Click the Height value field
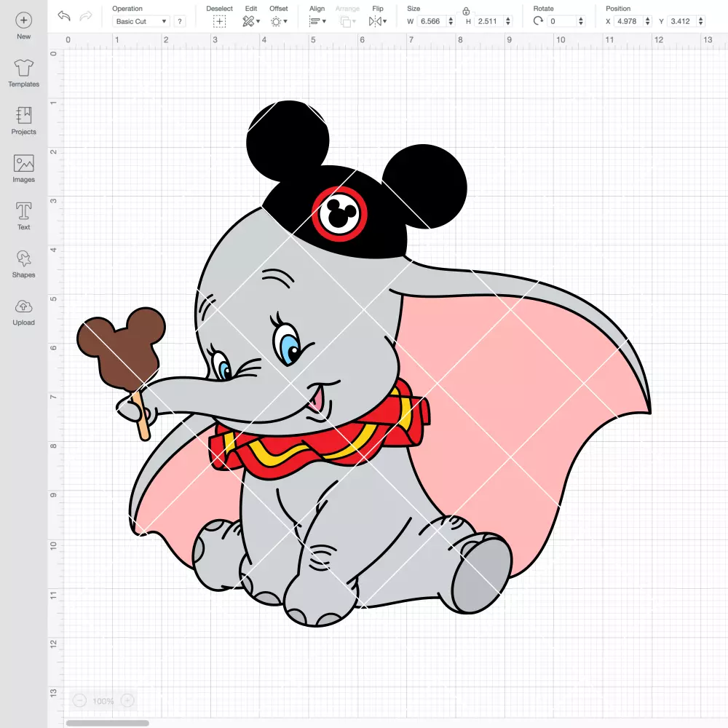The width and height of the screenshot is (728, 728). click(x=488, y=21)
